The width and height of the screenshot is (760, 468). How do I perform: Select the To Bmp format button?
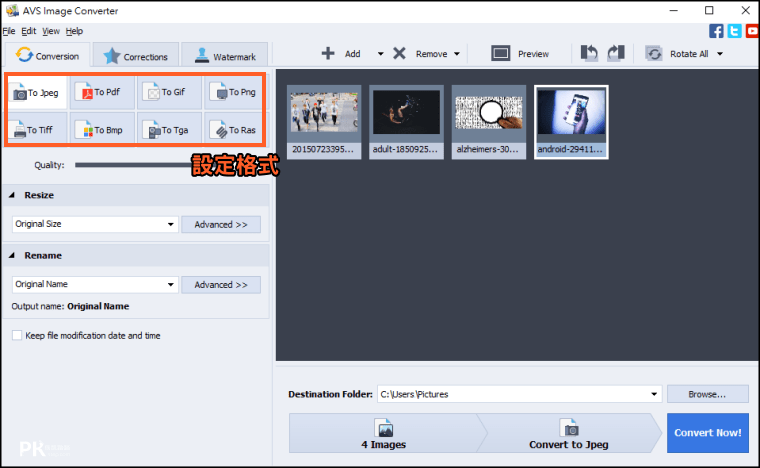pos(102,130)
